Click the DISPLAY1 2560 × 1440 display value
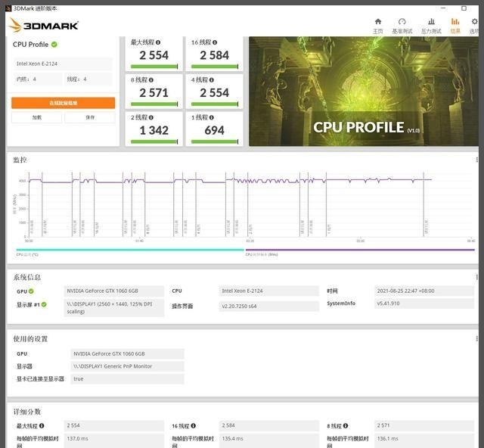The width and height of the screenshot is (484, 448). pyautogui.click(x=114, y=308)
